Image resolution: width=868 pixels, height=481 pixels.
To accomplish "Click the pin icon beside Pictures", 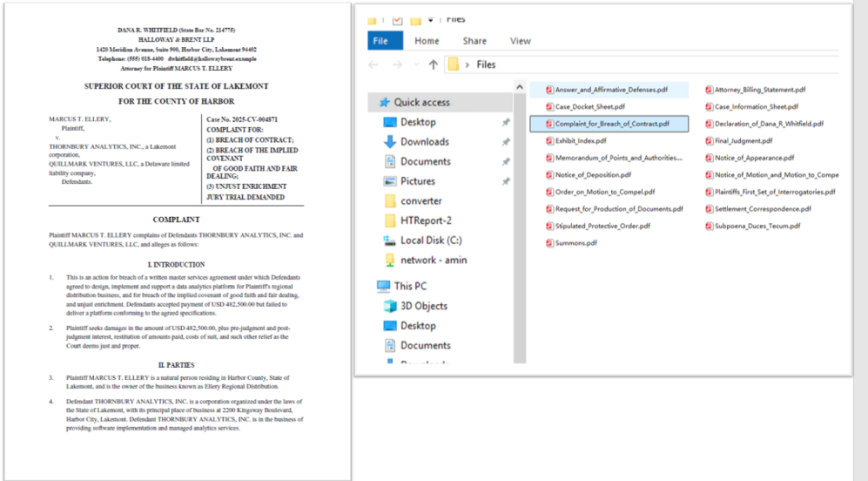I will (506, 182).
